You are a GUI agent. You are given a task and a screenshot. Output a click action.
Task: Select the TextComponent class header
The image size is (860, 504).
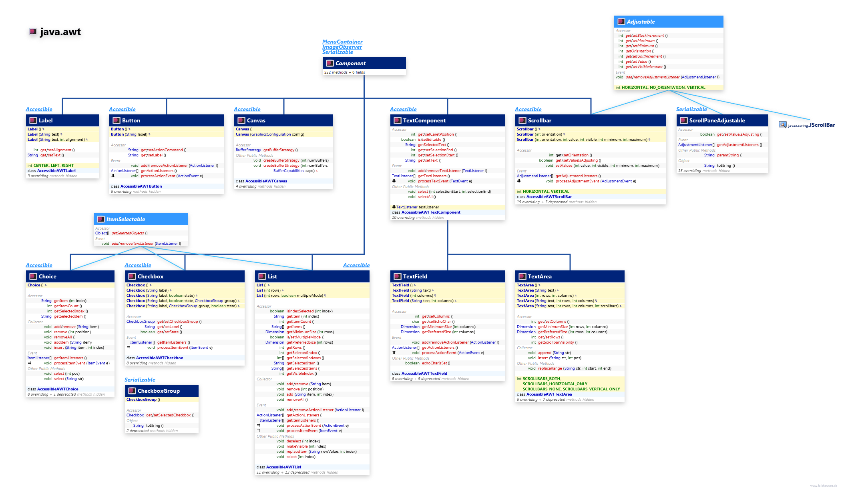tap(424, 120)
